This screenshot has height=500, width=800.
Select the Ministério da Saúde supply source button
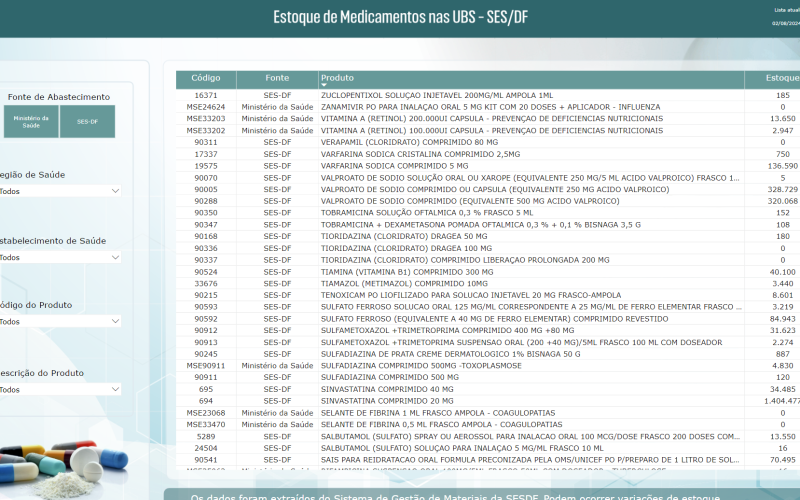coord(31,121)
